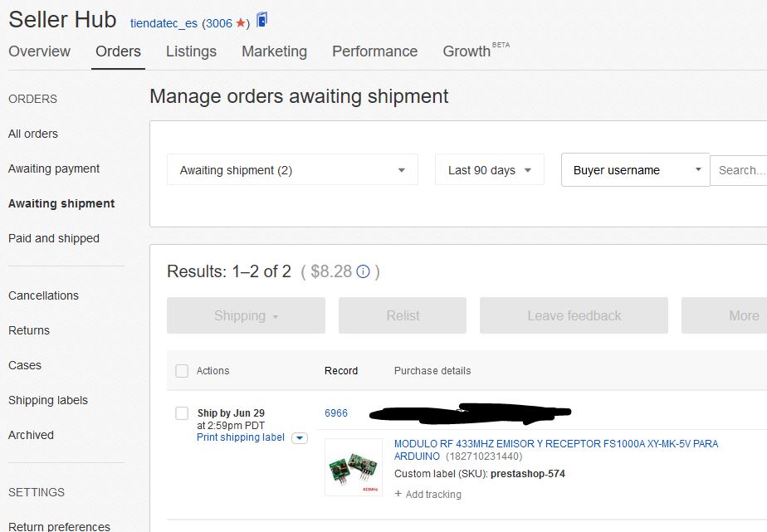The height and width of the screenshot is (532, 767).
Task: Switch to the Listings tab
Action: tap(191, 51)
